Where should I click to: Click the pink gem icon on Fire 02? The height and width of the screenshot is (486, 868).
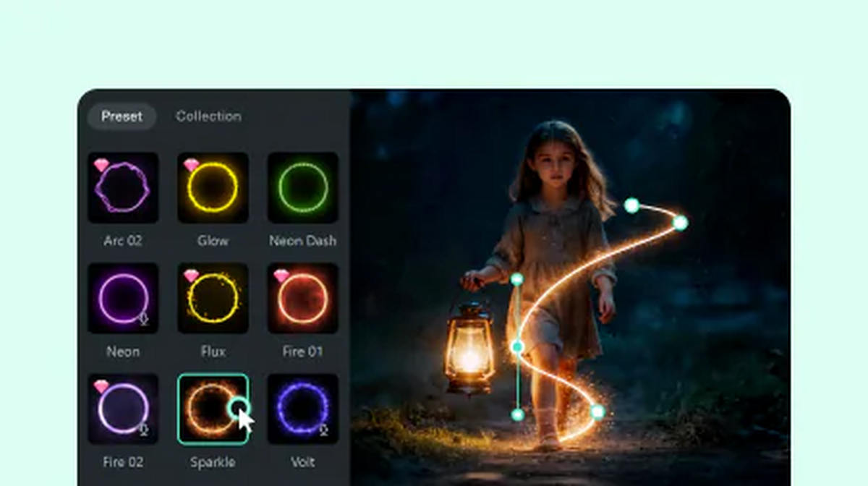click(x=101, y=386)
